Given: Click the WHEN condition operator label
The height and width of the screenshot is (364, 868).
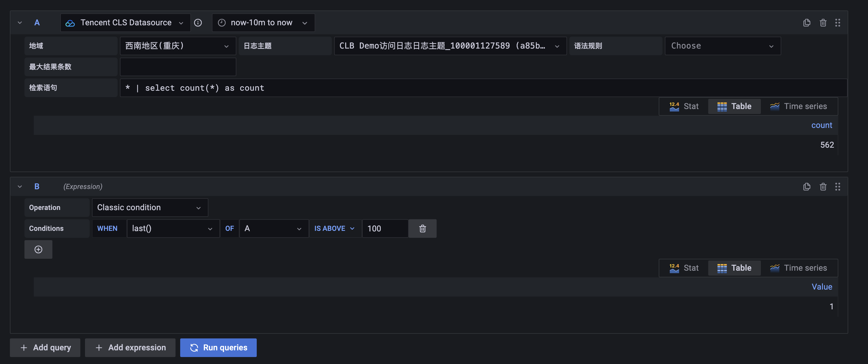Looking at the screenshot, I should point(107,229).
